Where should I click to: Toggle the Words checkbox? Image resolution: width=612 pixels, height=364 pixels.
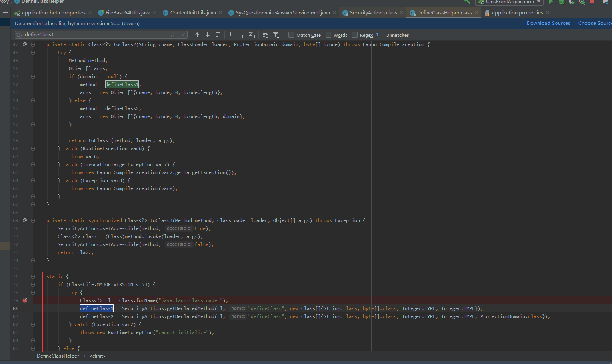click(328, 35)
